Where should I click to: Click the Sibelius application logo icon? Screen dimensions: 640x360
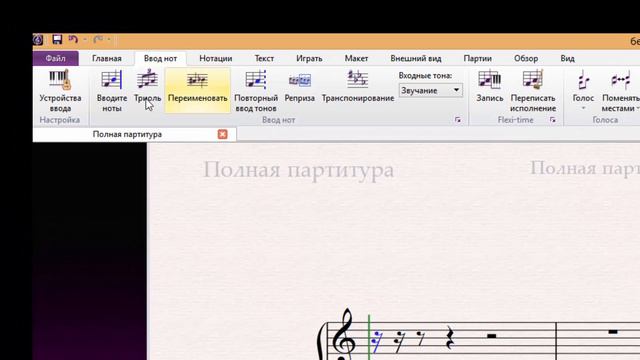[x=38, y=40]
